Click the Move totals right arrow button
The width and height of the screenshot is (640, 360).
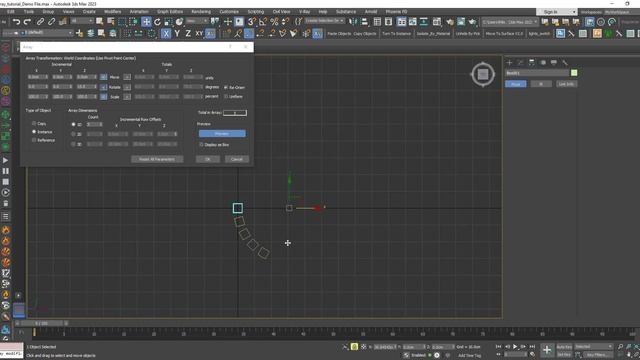pos(127,77)
